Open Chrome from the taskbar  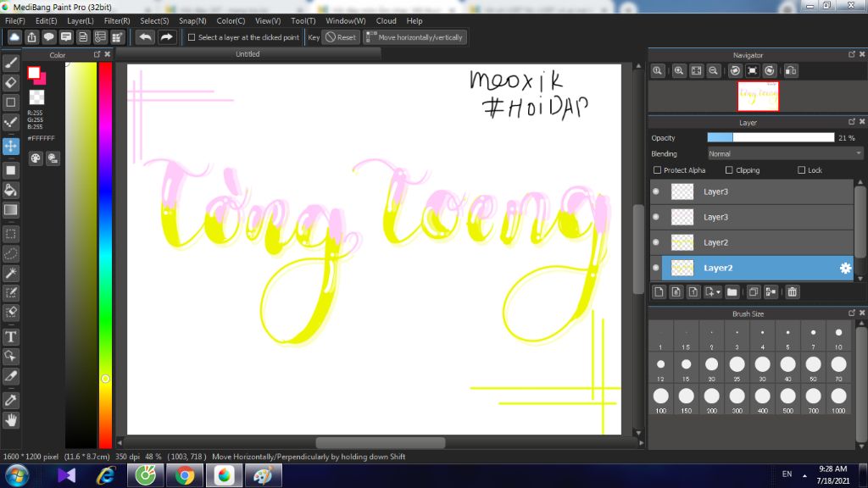185,476
